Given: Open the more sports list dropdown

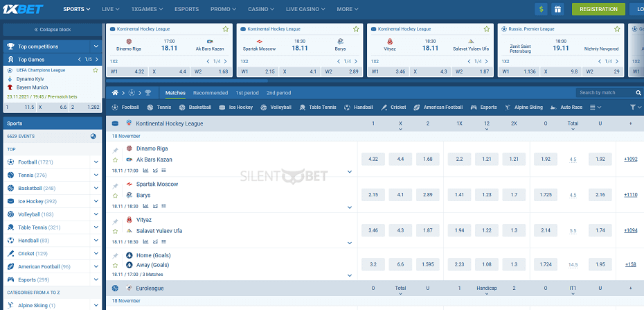Looking at the screenshot, I should coord(596,107).
